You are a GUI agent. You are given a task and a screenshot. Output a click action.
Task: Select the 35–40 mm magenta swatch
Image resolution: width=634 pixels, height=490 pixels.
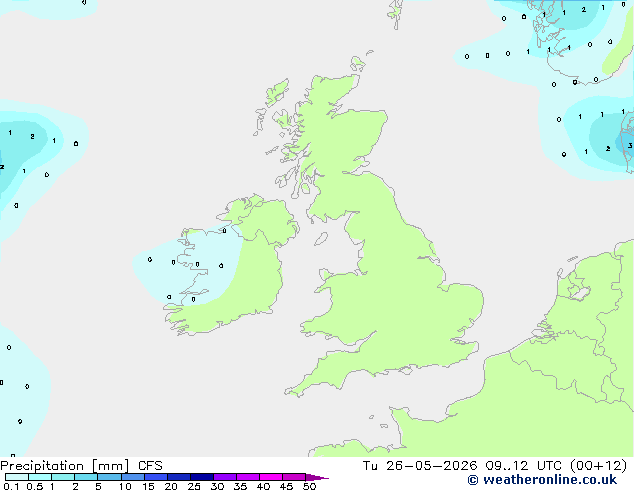click(x=247, y=477)
